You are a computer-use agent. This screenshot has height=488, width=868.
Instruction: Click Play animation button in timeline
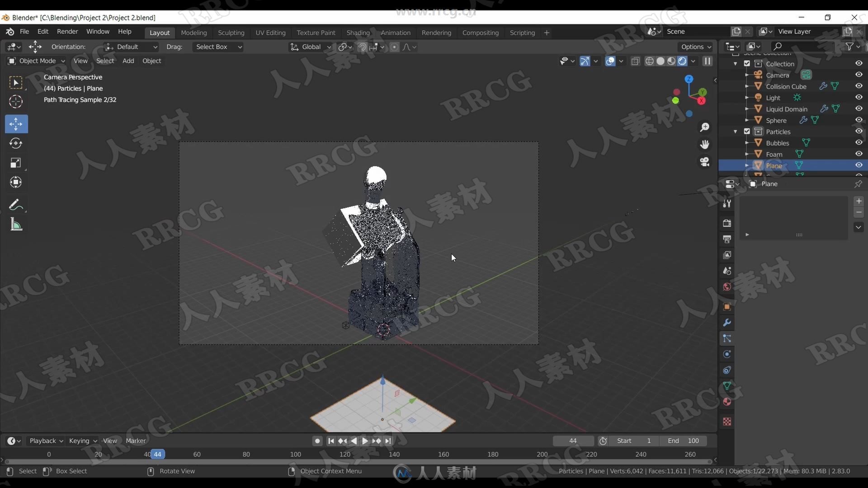pyautogui.click(x=364, y=441)
